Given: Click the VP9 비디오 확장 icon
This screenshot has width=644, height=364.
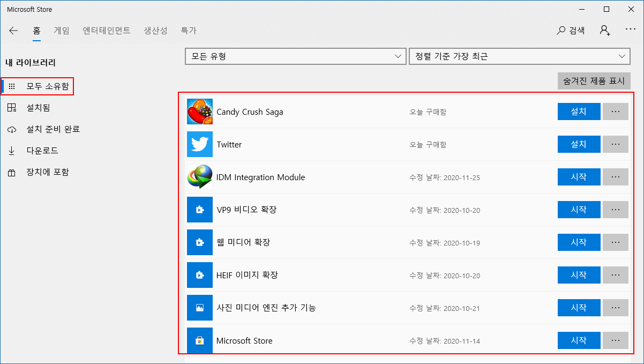Looking at the screenshot, I should click(x=200, y=210).
